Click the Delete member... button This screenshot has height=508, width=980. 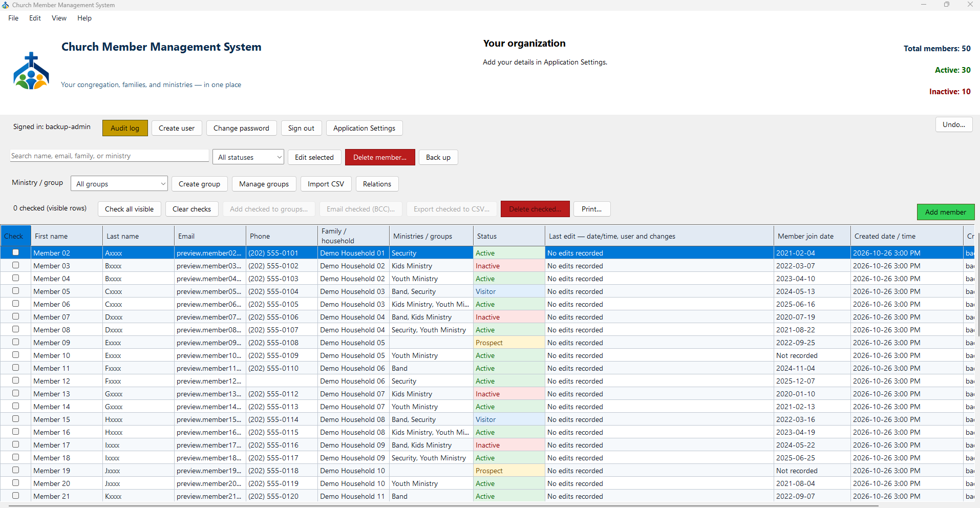(380, 157)
